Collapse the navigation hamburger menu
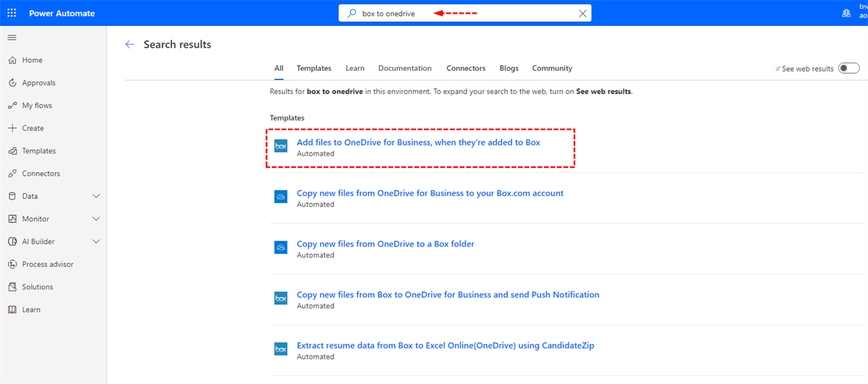The image size is (868, 384). click(12, 37)
